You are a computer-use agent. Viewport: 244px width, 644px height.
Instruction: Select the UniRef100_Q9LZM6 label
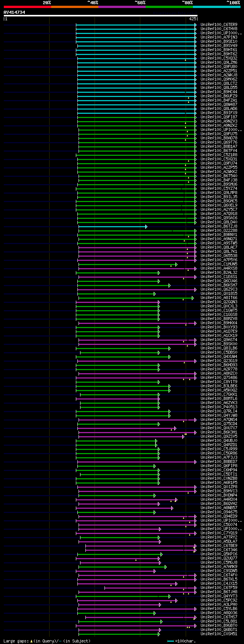(x=219, y=63)
